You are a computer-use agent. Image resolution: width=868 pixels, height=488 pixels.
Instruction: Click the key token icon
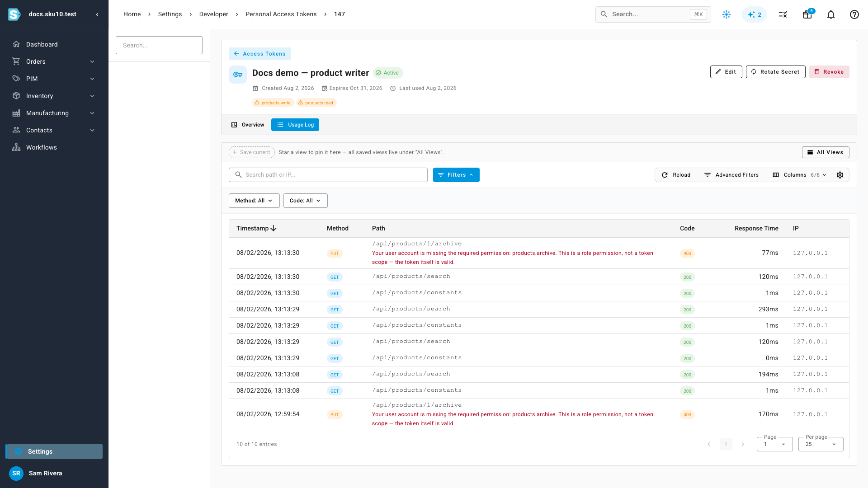[x=238, y=75]
